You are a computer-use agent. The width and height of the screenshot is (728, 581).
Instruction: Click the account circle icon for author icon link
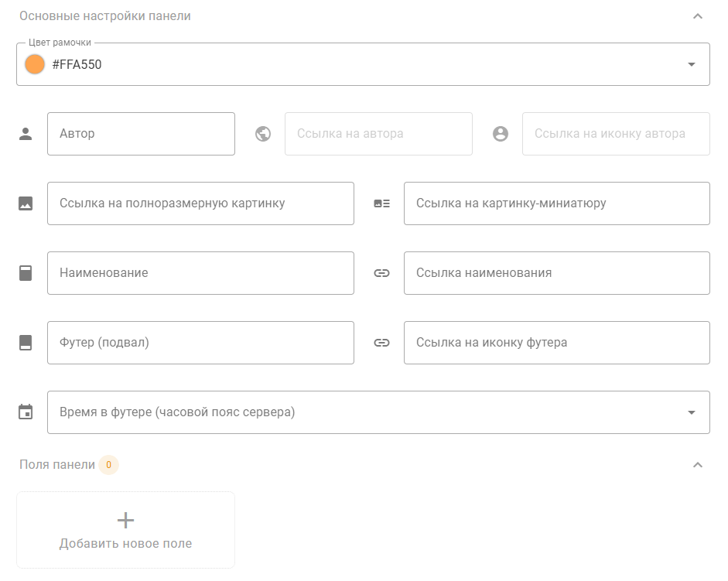pyautogui.click(x=501, y=134)
